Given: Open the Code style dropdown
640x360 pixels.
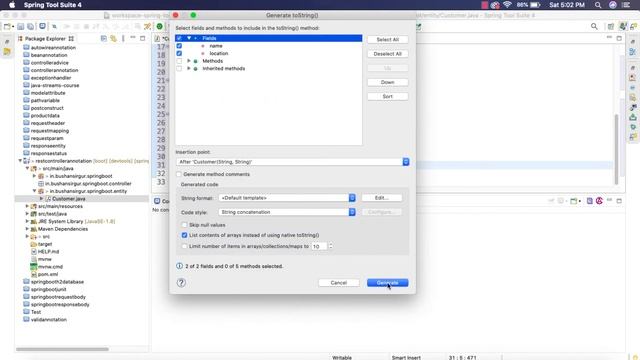Looking at the screenshot, I should tap(287, 212).
